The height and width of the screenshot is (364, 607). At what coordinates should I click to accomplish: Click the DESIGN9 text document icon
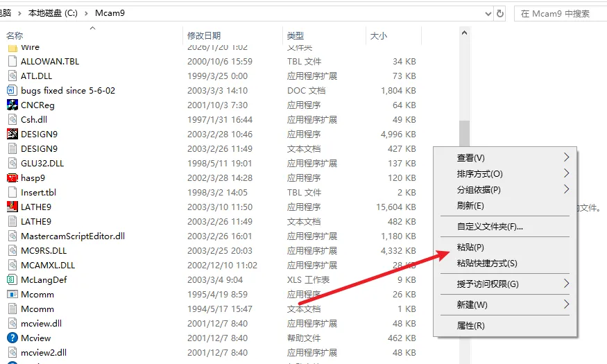[12, 148]
